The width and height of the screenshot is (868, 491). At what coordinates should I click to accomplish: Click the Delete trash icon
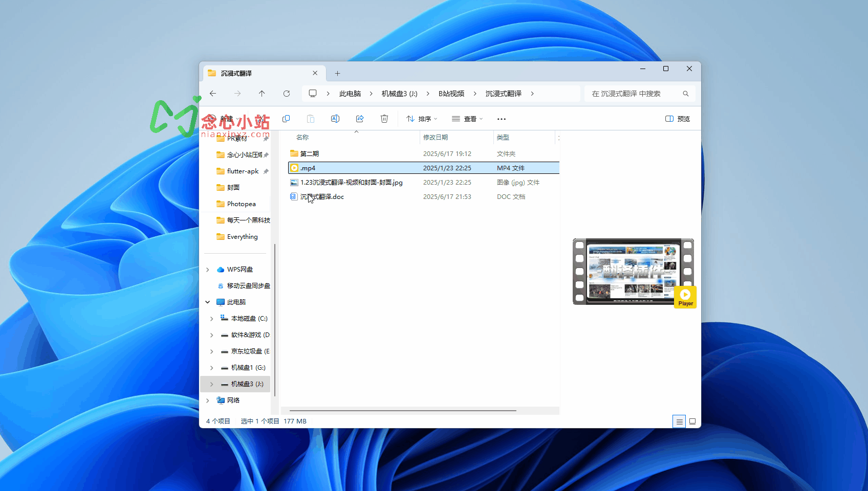pyautogui.click(x=384, y=119)
